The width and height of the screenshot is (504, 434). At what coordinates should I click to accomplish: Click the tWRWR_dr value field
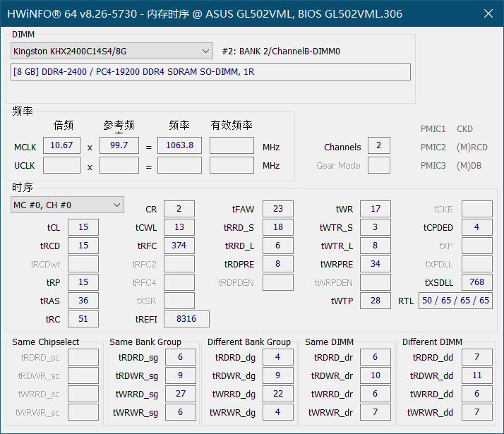[376, 412]
